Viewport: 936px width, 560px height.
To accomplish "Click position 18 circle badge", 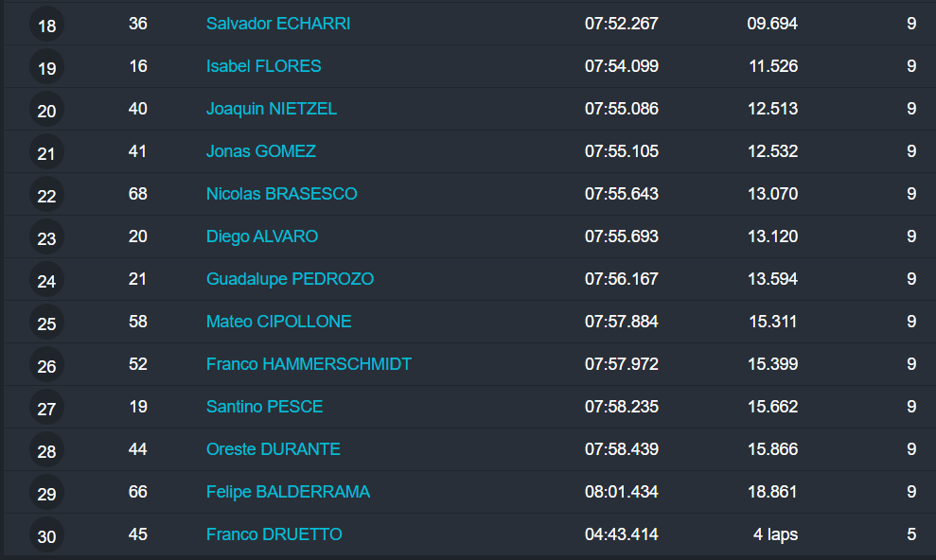I will click(46, 25).
